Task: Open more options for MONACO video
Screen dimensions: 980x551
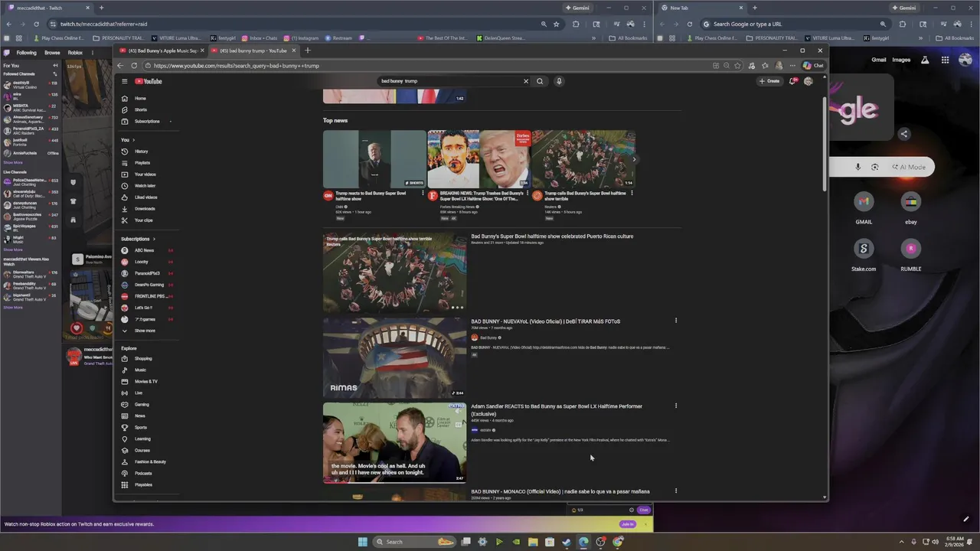Action: point(676,491)
